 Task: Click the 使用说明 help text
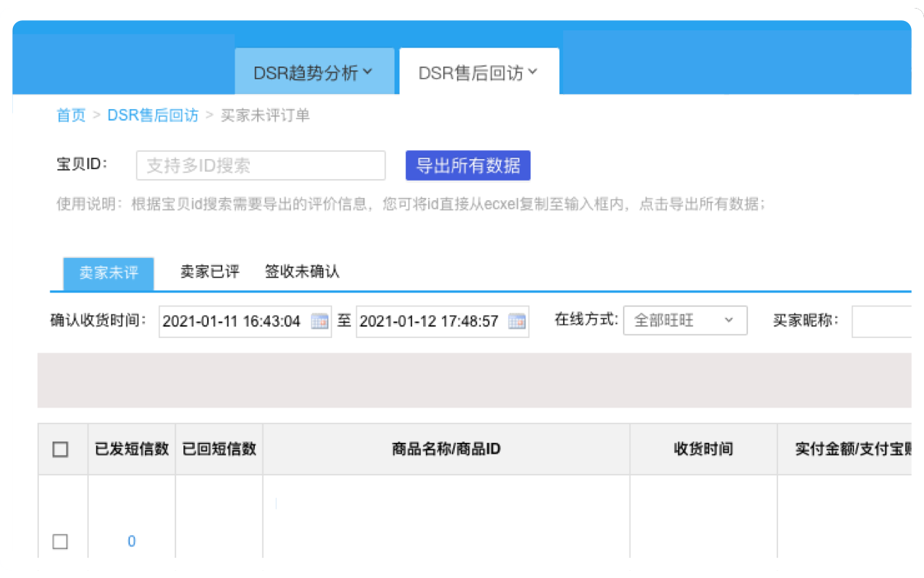411,204
